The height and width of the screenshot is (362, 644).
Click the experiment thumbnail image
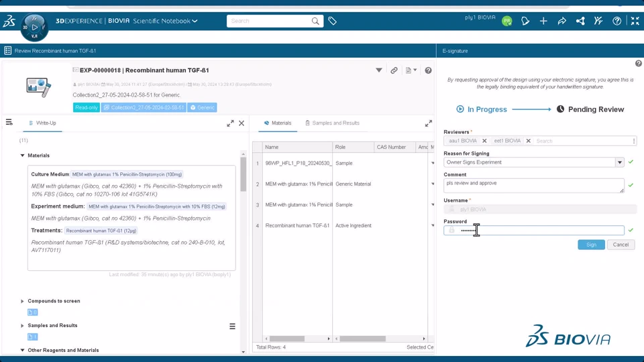[38, 87]
